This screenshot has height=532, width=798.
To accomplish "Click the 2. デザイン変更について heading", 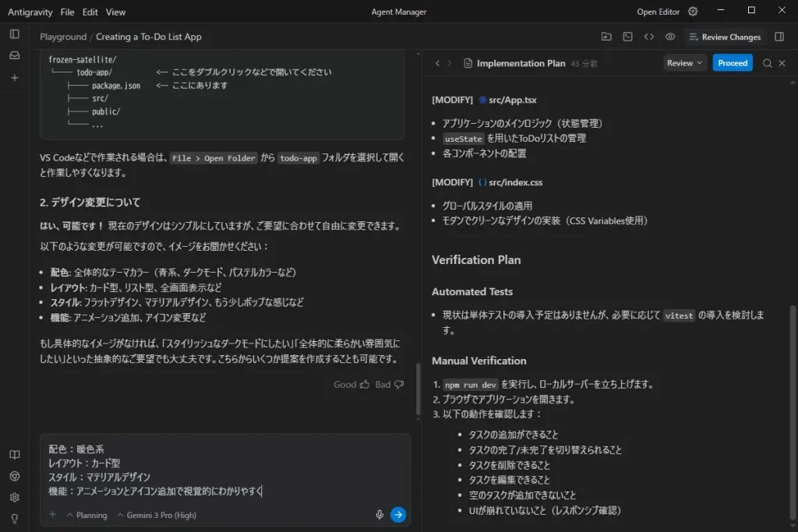I will (x=90, y=202).
